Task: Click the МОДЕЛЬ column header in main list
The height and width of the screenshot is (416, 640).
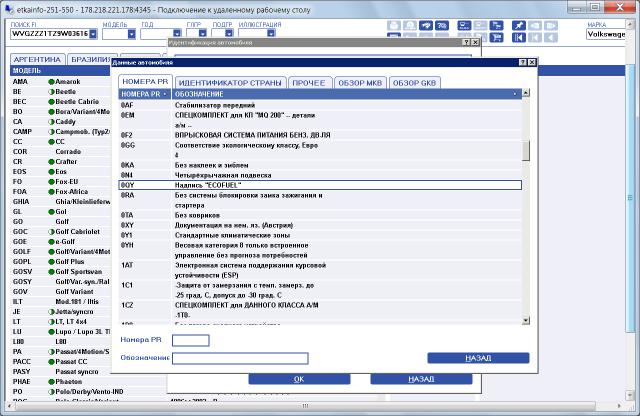Action: (x=60, y=71)
